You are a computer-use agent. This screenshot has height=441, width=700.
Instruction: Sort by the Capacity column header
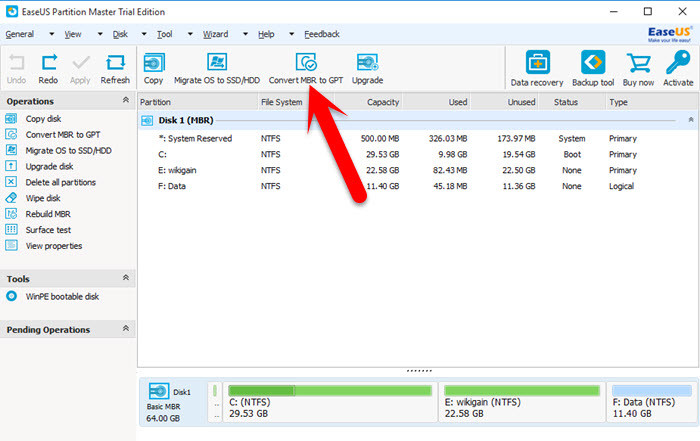coord(382,102)
